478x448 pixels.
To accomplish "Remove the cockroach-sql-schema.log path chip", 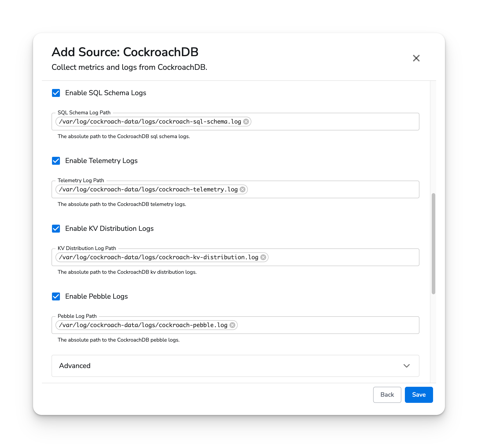I will [246, 122].
